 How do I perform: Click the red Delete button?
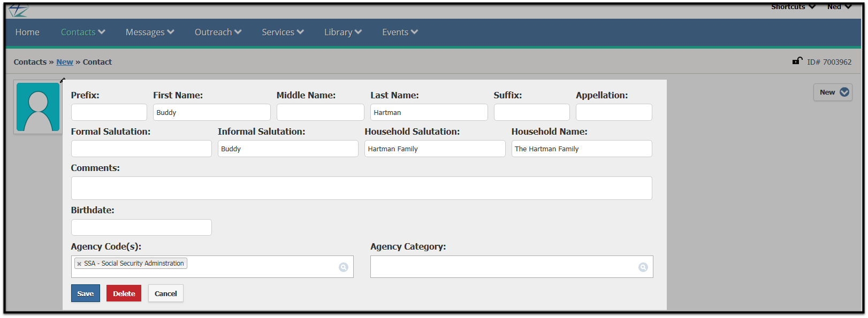point(124,293)
